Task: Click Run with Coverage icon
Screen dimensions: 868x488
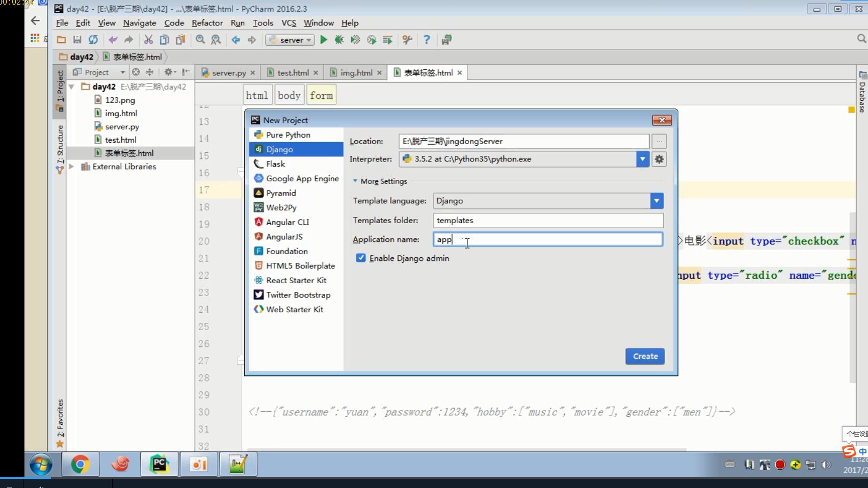Action: pos(355,40)
